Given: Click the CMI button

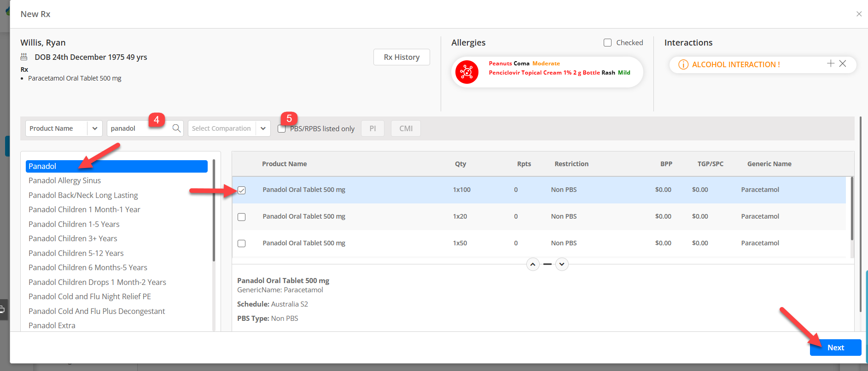Looking at the screenshot, I should click(x=406, y=128).
